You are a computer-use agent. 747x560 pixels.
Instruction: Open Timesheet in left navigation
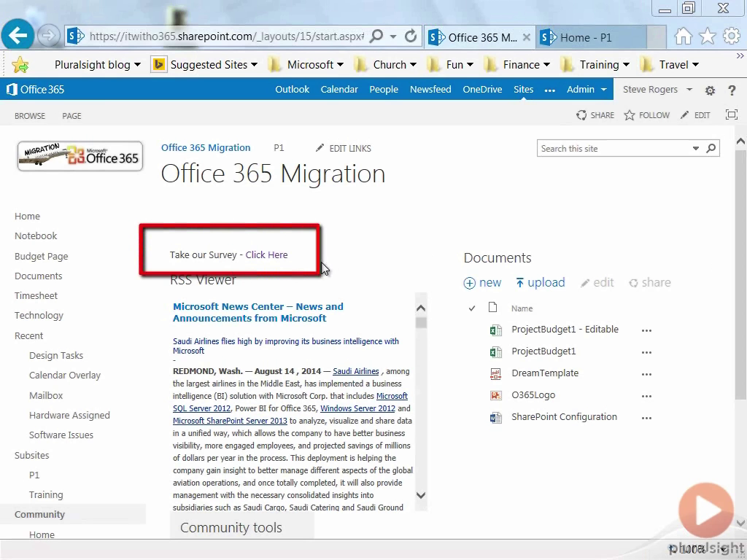coord(36,296)
